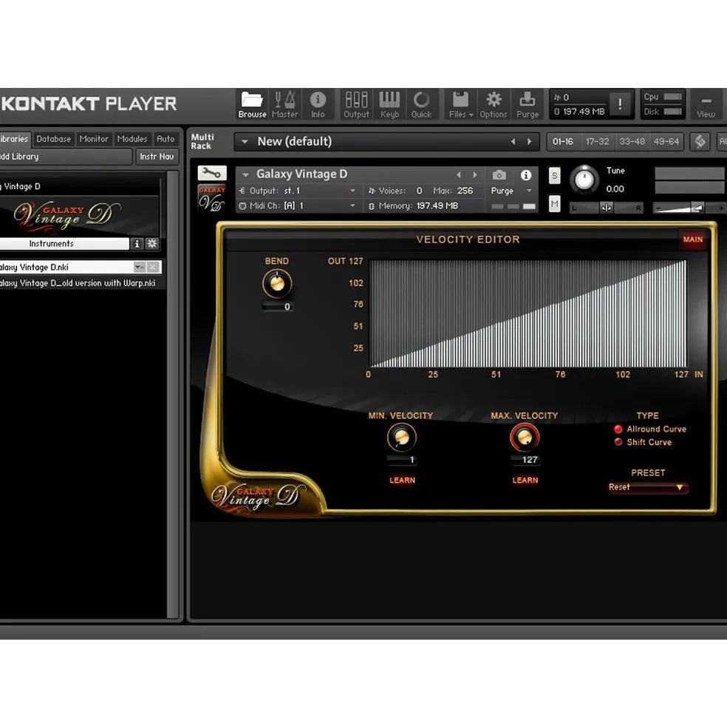This screenshot has width=727, height=728.
Task: Return to MAIN page button
Action: click(693, 239)
